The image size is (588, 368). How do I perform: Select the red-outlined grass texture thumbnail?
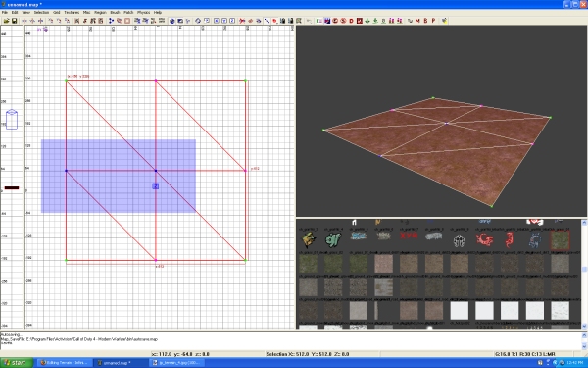pos(560,240)
